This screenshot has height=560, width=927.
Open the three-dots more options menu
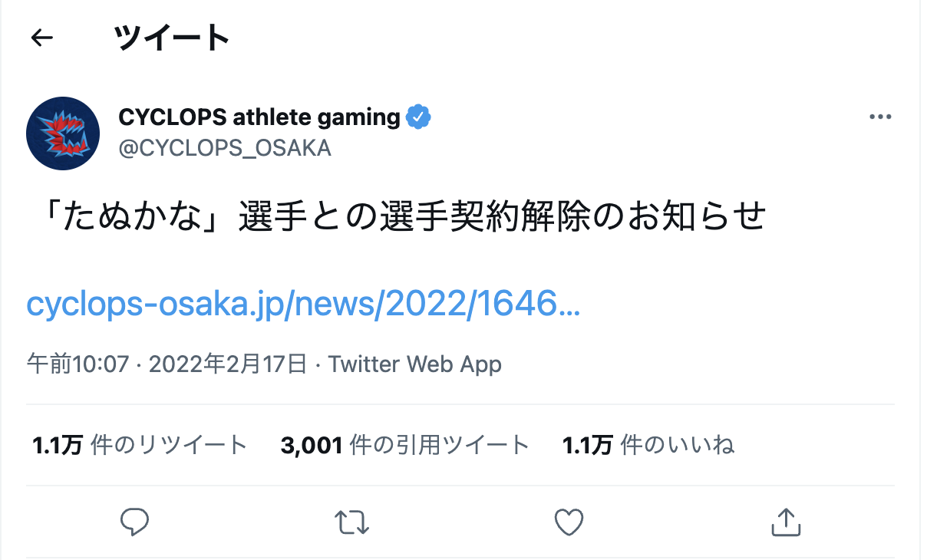point(880,117)
